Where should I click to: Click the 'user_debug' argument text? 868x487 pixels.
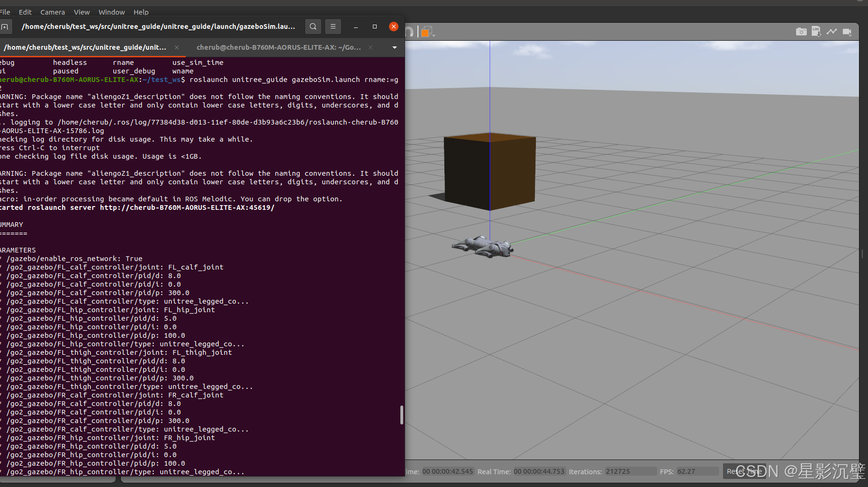coord(134,71)
